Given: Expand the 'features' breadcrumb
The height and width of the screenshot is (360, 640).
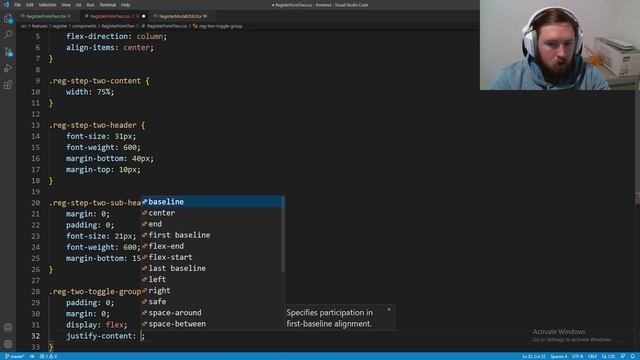Looking at the screenshot, I should coord(40,26).
